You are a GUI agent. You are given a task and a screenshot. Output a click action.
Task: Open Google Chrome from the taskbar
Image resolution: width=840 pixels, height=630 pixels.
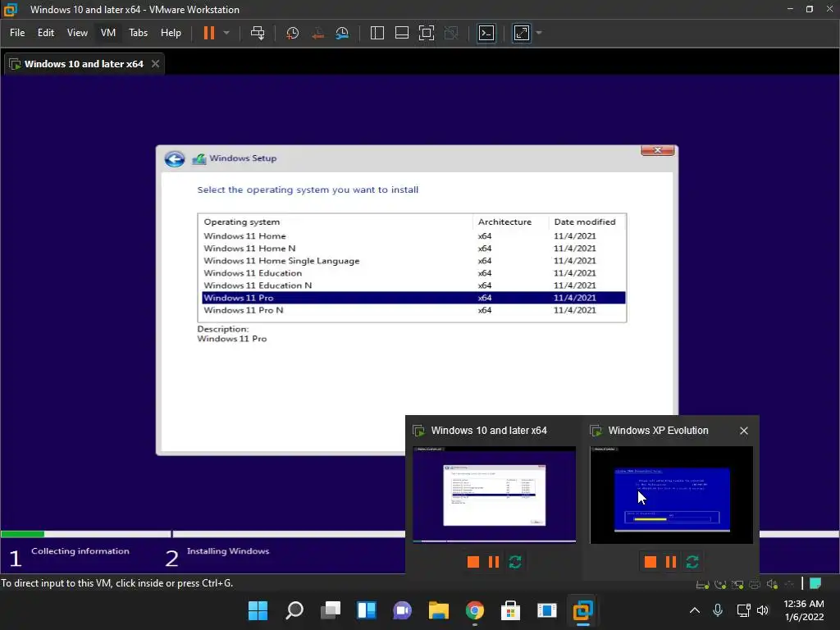click(475, 610)
